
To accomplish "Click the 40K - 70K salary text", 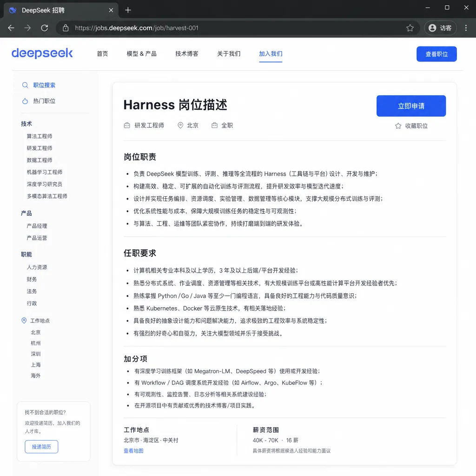I will pos(265,440).
